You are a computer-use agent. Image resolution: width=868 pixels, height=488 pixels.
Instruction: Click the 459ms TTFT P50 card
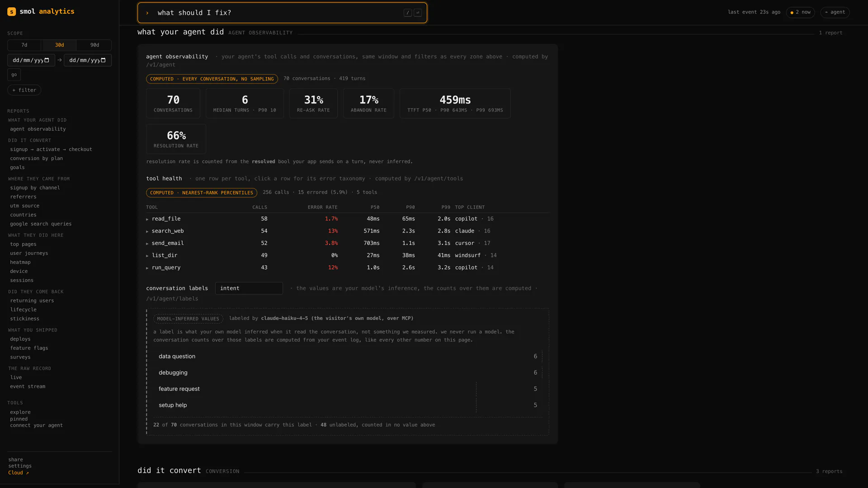[x=455, y=103]
